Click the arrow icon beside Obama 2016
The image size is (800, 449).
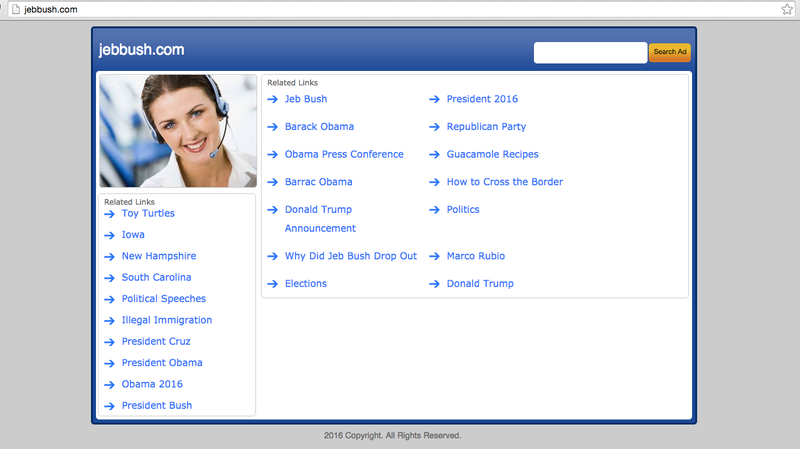(x=109, y=385)
